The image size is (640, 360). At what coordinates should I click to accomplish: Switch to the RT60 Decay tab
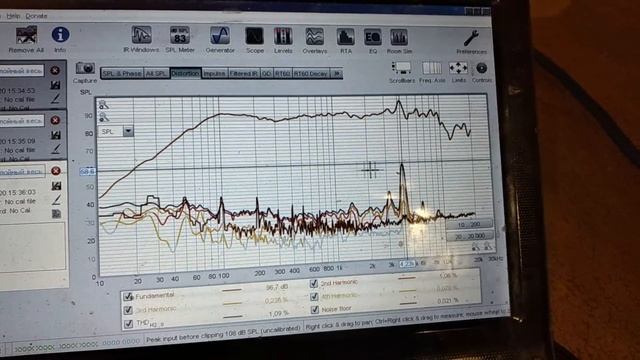point(311,73)
